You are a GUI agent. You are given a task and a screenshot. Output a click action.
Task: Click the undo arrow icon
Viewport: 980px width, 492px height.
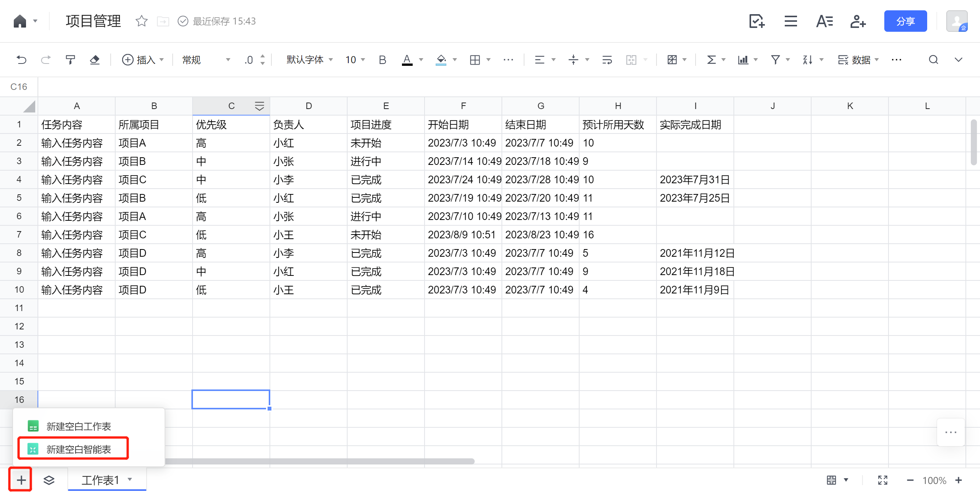pyautogui.click(x=21, y=60)
